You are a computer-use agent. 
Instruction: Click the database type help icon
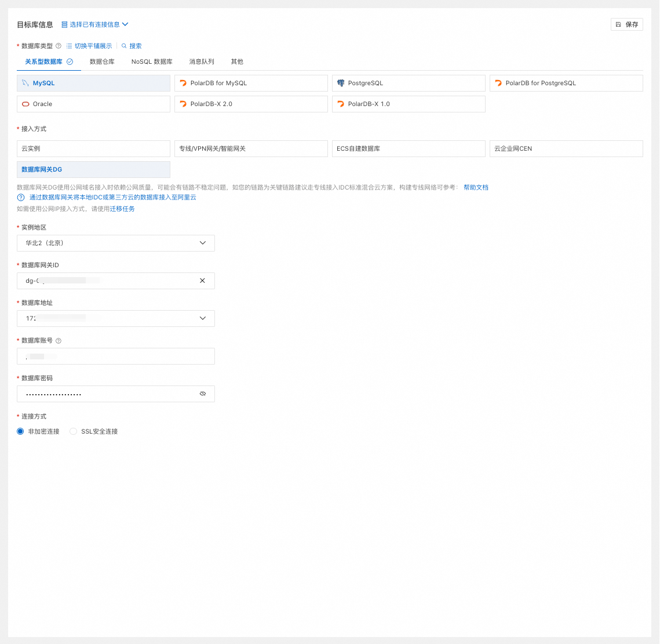click(59, 46)
